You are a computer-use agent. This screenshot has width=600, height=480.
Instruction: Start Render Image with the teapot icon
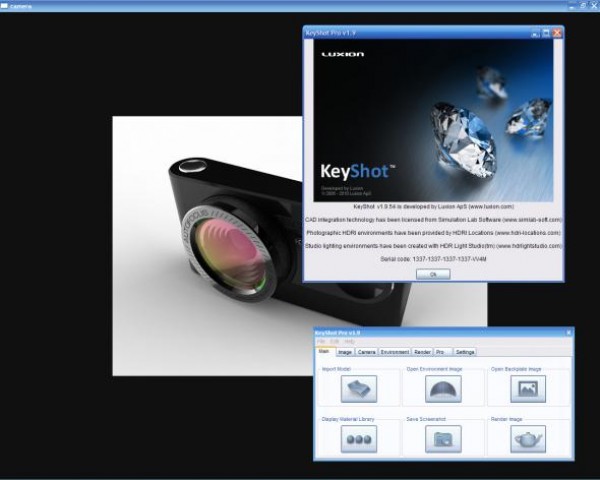coord(528,439)
